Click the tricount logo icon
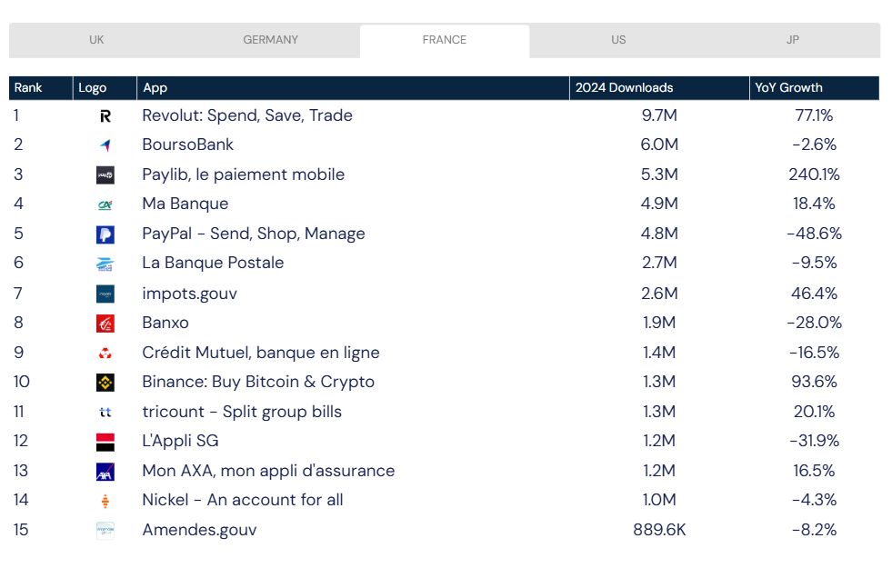Screen dimensions: 892x588 [x=105, y=413]
